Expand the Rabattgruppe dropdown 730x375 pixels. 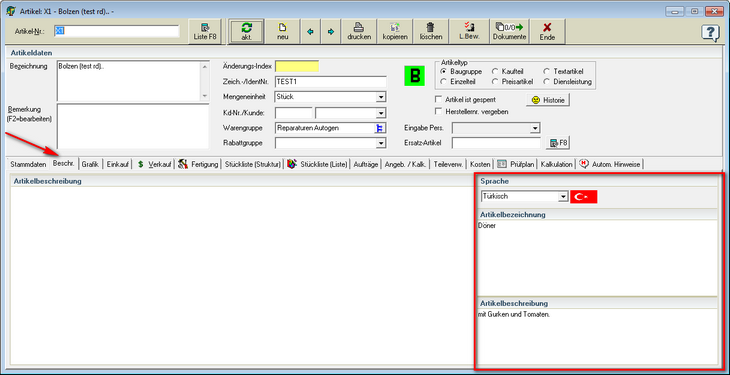pos(381,143)
